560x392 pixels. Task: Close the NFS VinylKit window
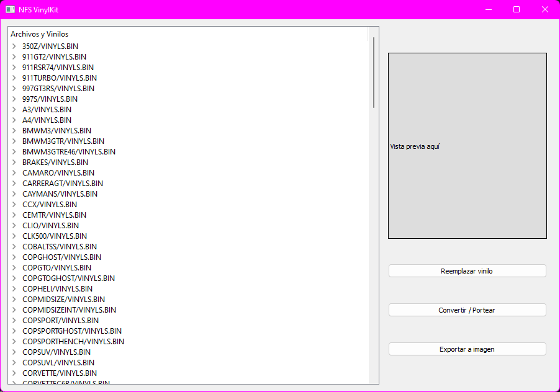point(544,10)
